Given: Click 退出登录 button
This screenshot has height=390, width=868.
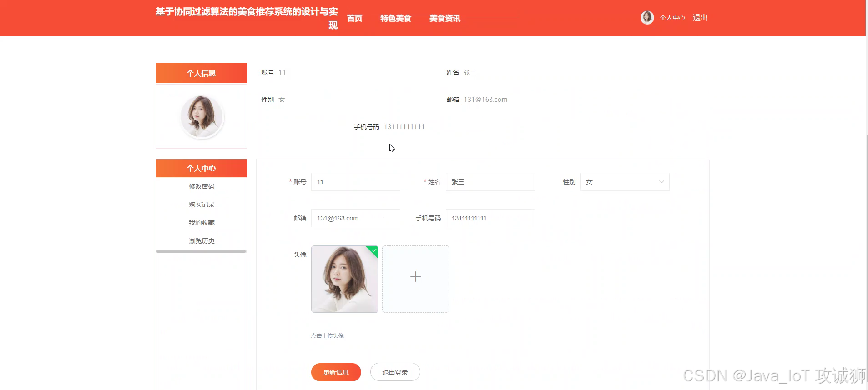Looking at the screenshot, I should point(395,372).
